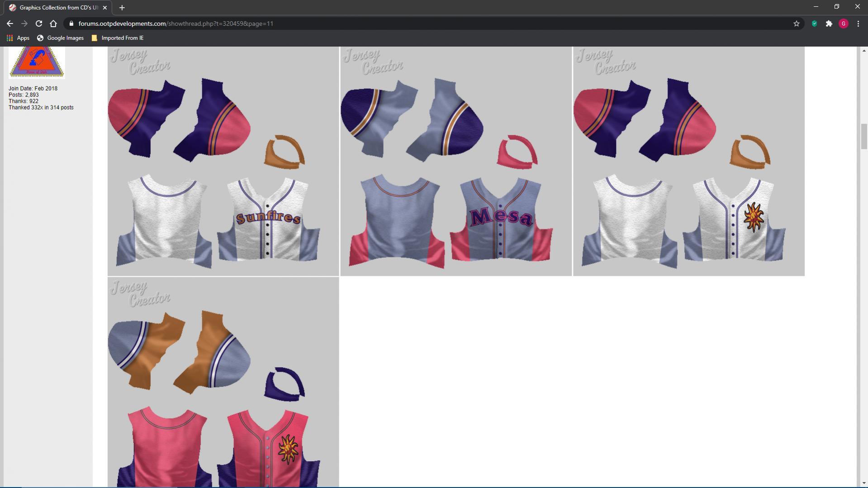Bookmark this page with the star icon
The image size is (868, 488).
797,24
